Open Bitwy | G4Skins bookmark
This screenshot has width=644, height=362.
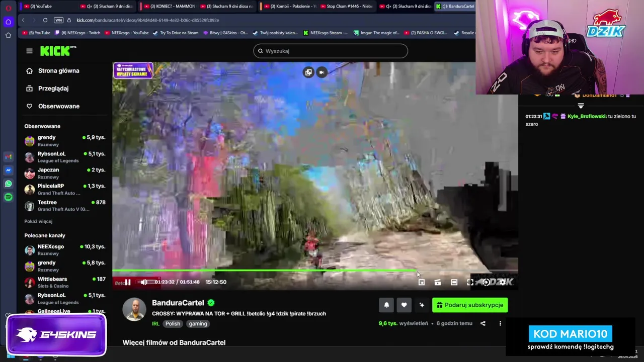225,33
